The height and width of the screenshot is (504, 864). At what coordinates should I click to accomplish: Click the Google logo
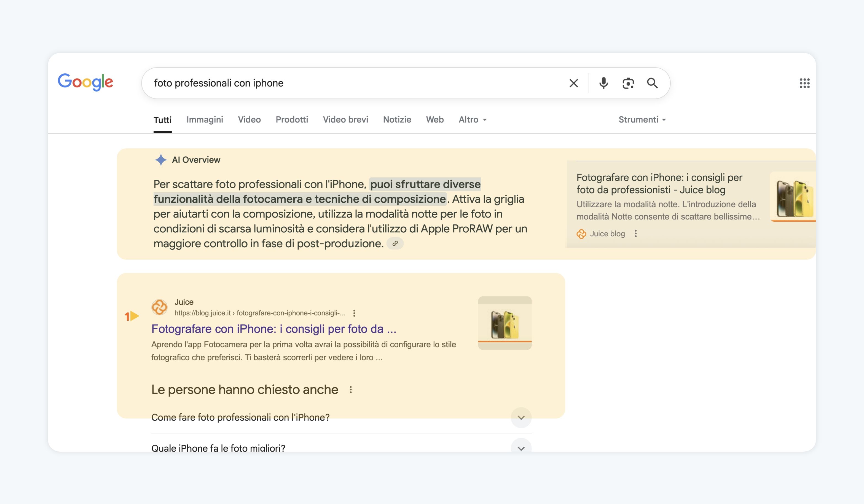coord(85,82)
